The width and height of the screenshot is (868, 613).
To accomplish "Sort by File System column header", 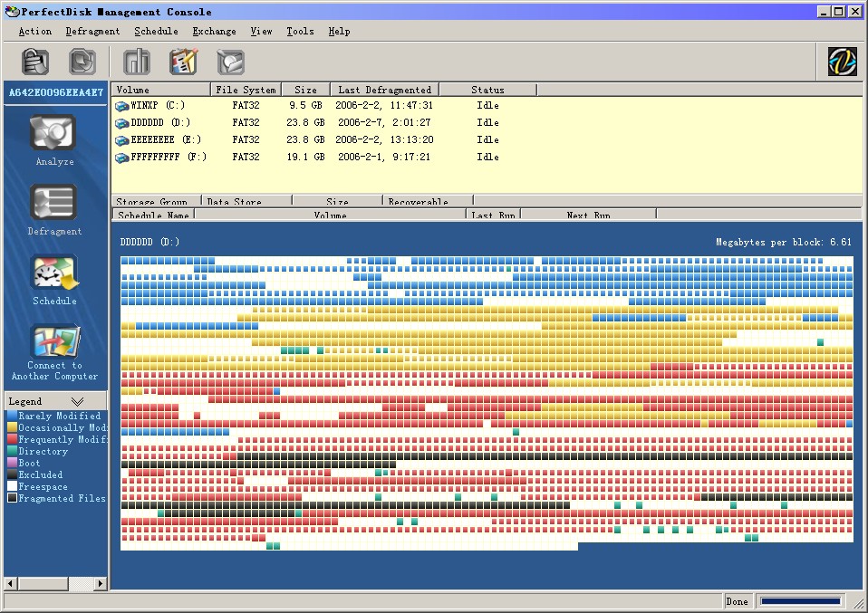I will click(x=246, y=90).
